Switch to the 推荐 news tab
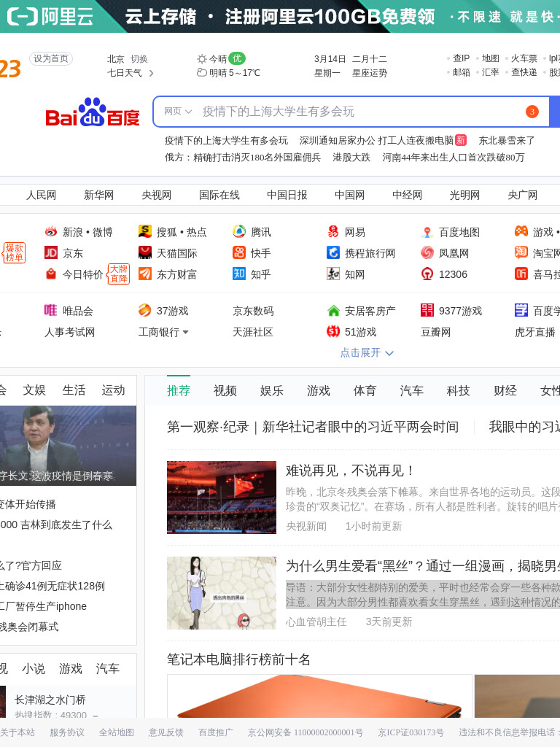The width and height of the screenshot is (560, 747). (179, 391)
